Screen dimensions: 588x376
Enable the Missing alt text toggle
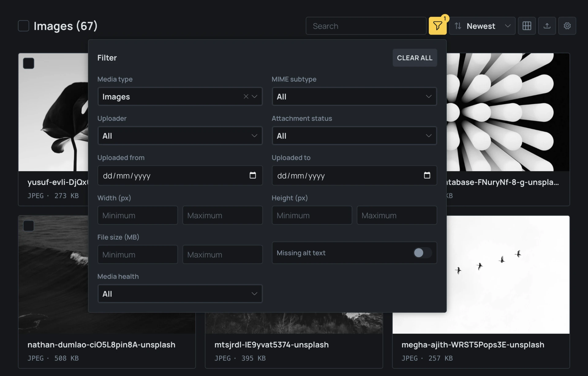pos(422,253)
